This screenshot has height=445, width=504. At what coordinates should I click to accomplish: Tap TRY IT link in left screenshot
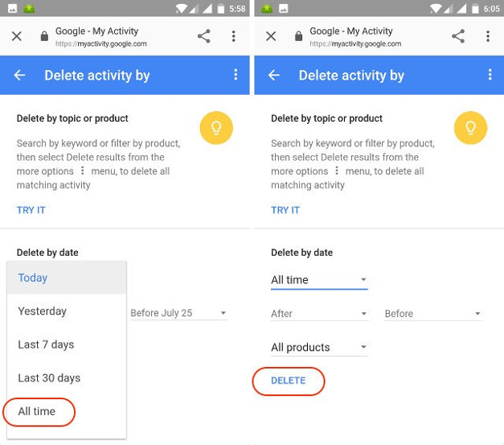tap(31, 210)
